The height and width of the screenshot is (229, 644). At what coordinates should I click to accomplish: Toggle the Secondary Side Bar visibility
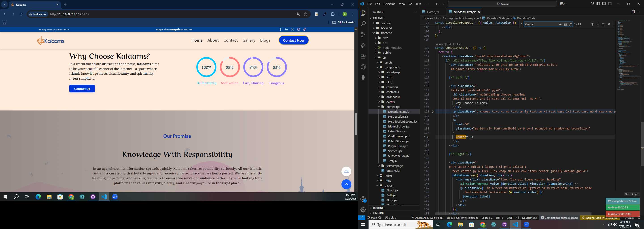pos(610,4)
